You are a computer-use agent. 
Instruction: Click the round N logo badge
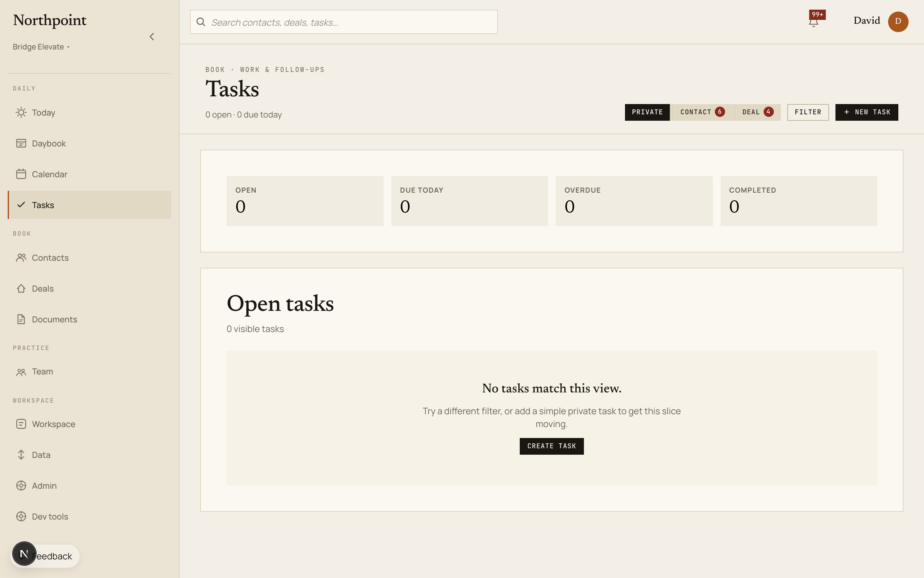(x=24, y=554)
